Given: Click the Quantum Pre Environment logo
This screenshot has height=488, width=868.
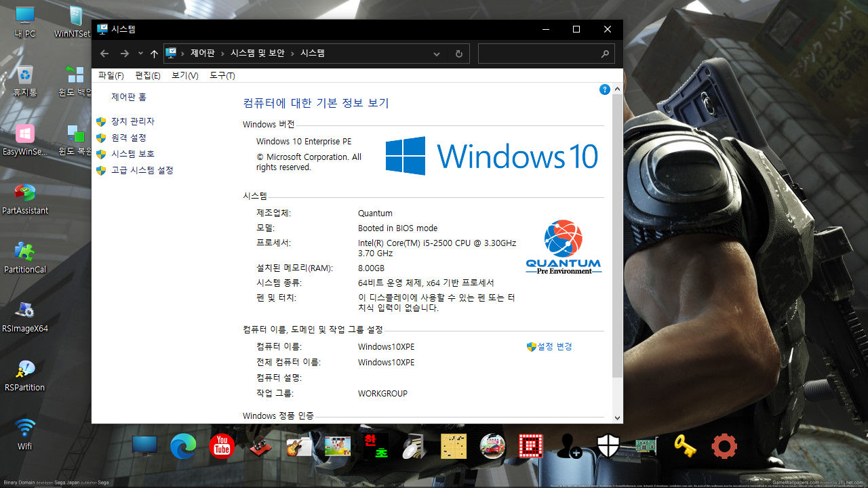Looking at the screenshot, I should pos(564,247).
